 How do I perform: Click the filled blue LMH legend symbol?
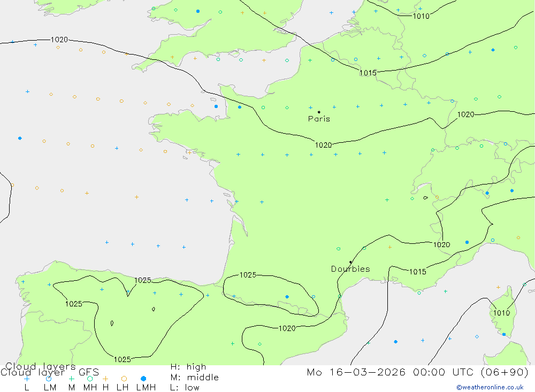click(x=143, y=379)
